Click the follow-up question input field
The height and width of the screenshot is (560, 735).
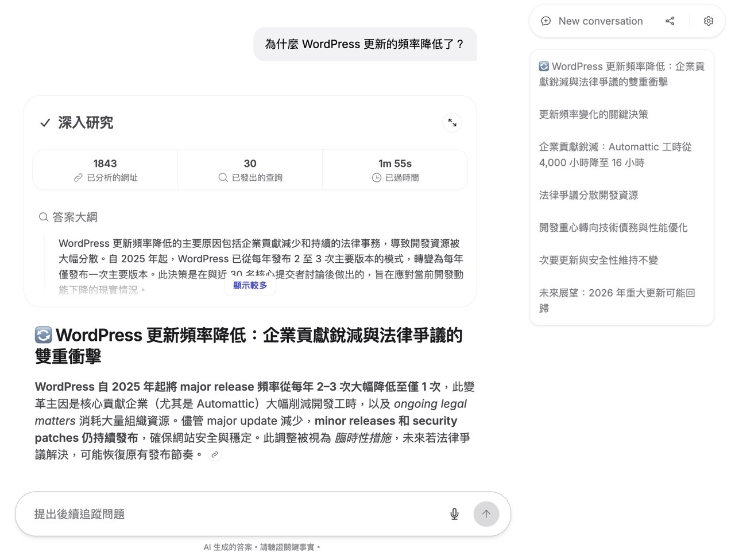pos(235,514)
